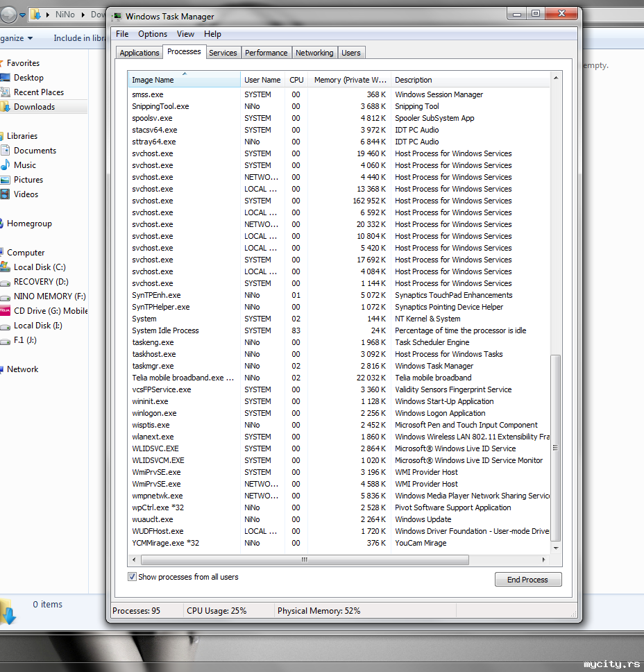
Task: Click the Task Manager title bar icon
Action: pyautogui.click(x=117, y=17)
